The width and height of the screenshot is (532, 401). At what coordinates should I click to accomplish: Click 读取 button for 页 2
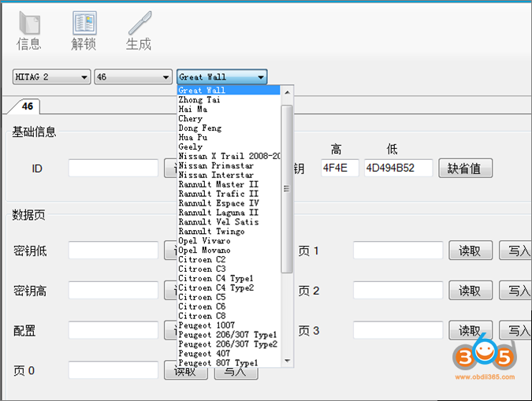(471, 291)
